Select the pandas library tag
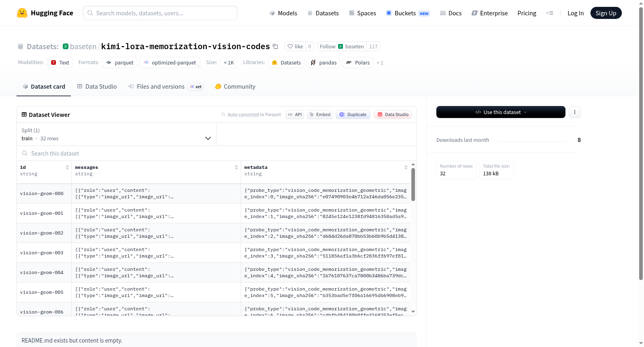Screen dimensions: 644x347 [x=324, y=62]
